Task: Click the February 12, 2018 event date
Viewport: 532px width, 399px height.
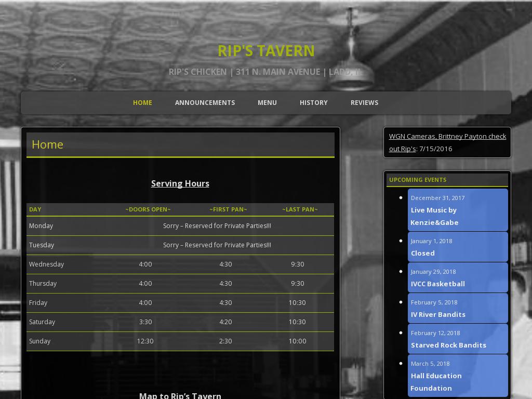Action: pyautogui.click(x=435, y=333)
